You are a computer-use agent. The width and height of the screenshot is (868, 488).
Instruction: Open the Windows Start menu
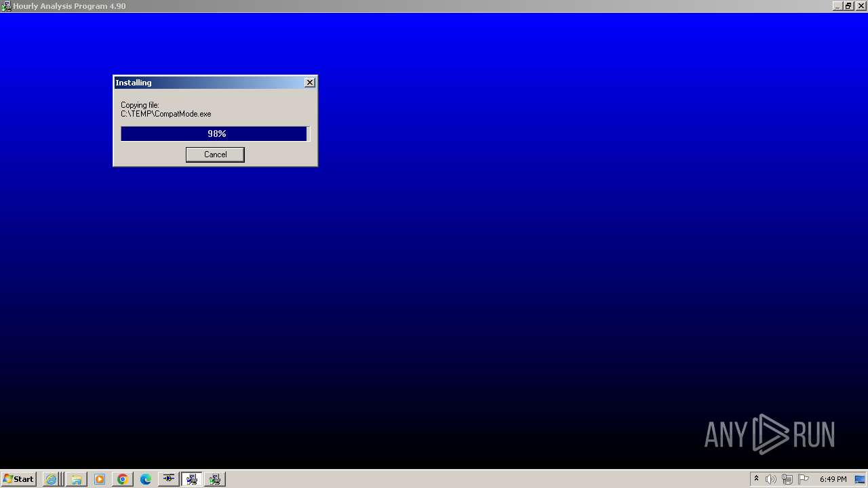click(18, 479)
